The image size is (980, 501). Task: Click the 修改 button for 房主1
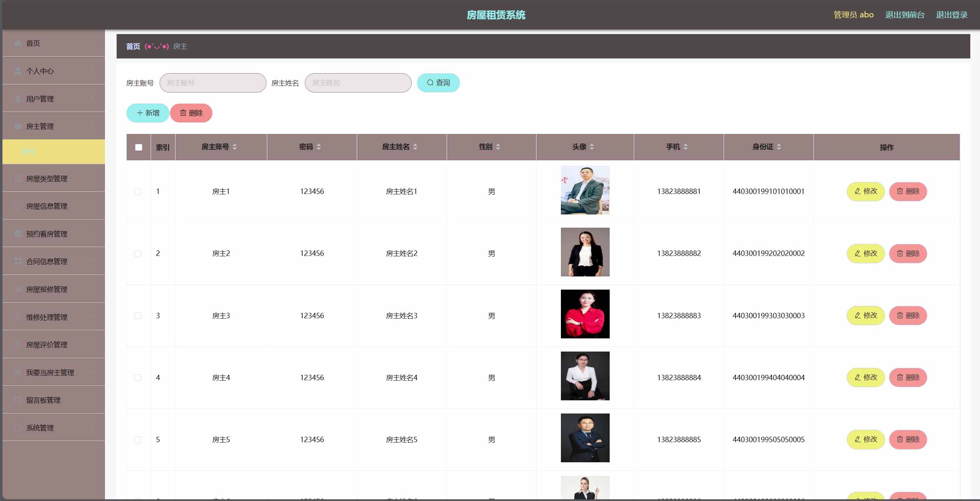click(866, 191)
